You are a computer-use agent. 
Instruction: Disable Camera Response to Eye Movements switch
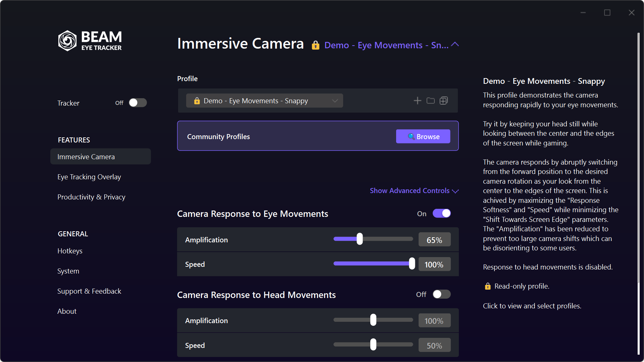(x=441, y=213)
